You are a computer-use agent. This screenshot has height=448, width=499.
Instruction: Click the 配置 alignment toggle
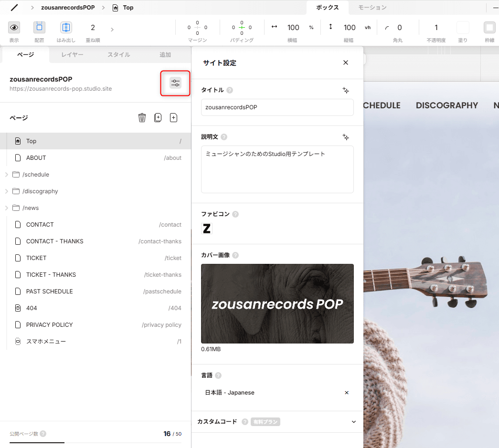[40, 27]
